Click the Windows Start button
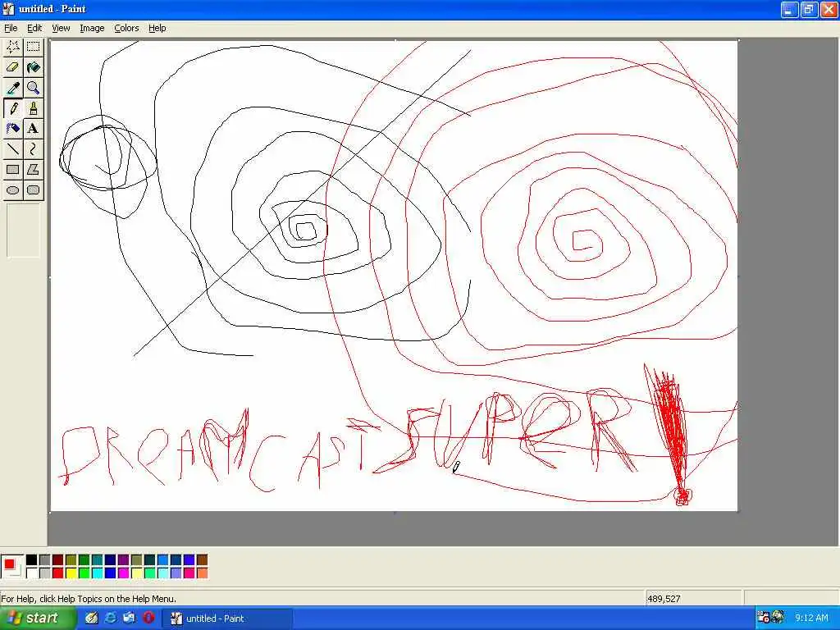Image resolution: width=840 pixels, height=630 pixels. click(38, 618)
